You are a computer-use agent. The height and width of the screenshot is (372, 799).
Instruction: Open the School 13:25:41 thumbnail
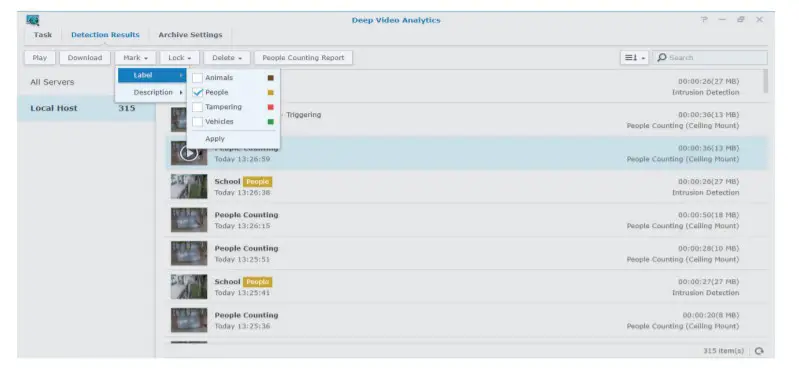point(189,286)
